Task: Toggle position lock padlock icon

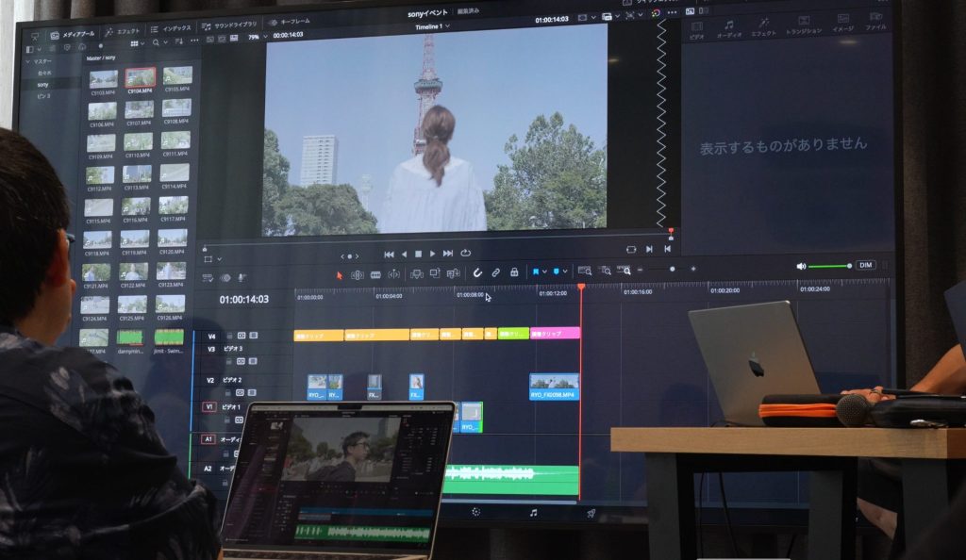Action: (x=514, y=272)
